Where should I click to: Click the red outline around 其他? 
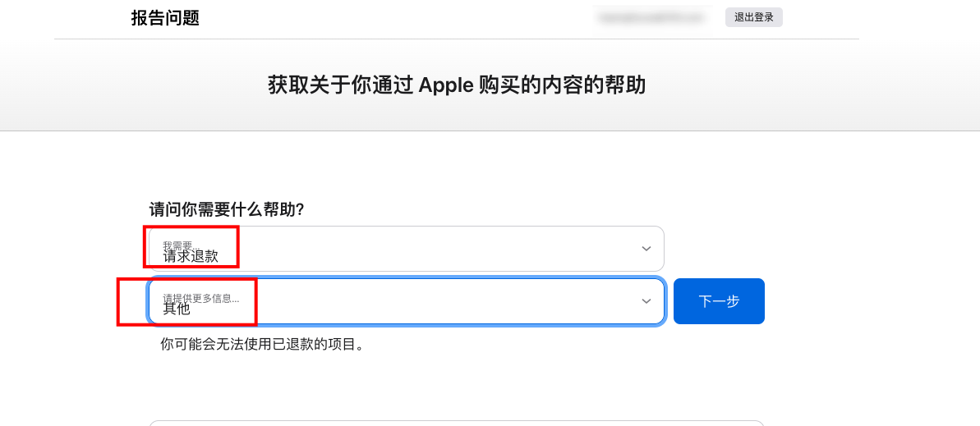pos(119,301)
